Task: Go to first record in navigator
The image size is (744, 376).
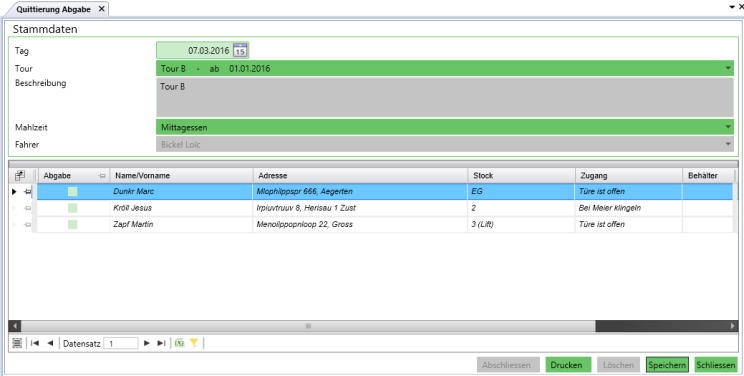Action: click(35, 343)
